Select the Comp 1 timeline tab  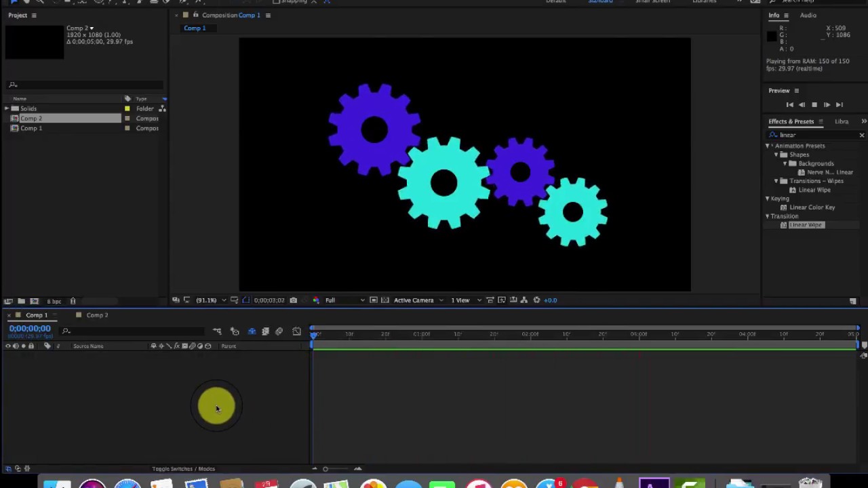pyautogui.click(x=37, y=315)
